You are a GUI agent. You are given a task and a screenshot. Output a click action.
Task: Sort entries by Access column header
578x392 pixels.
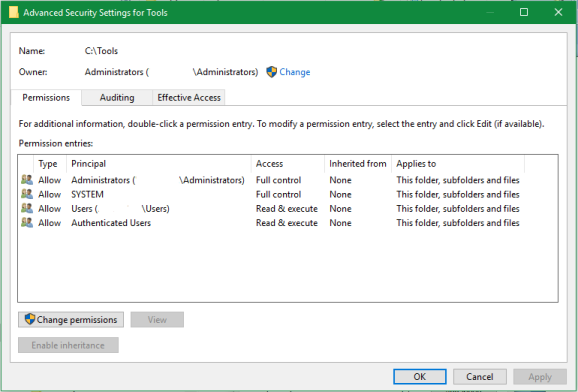288,164
